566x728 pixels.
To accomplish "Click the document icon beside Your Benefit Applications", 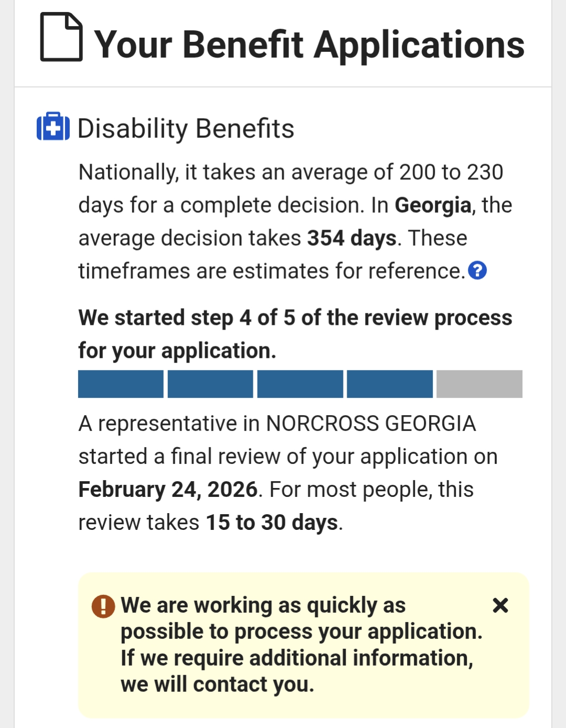I will click(61, 37).
